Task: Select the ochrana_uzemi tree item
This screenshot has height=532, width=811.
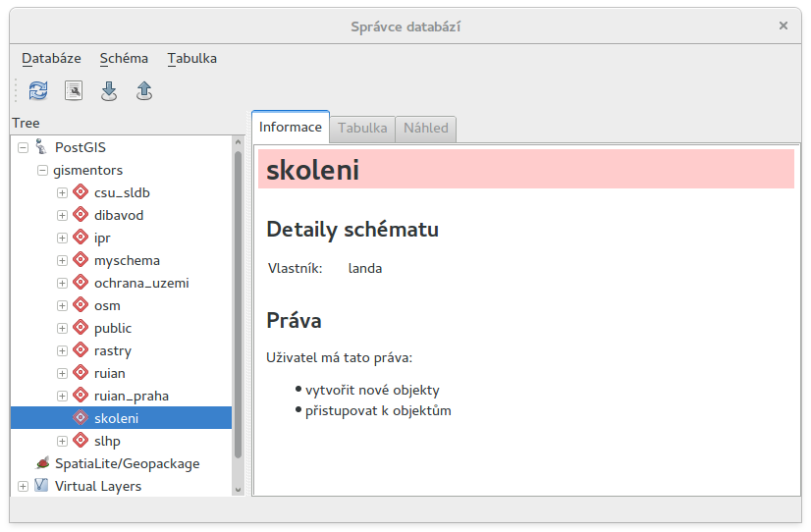Action: tap(141, 283)
